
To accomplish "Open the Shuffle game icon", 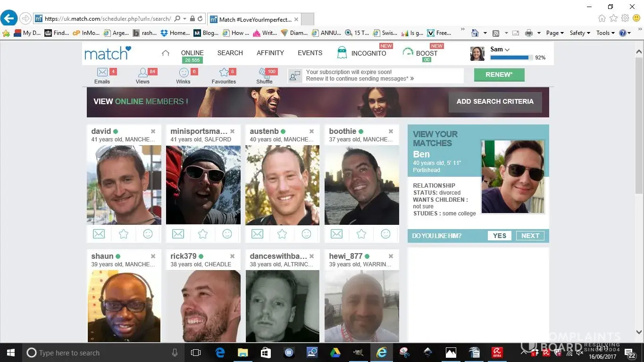I will [264, 73].
